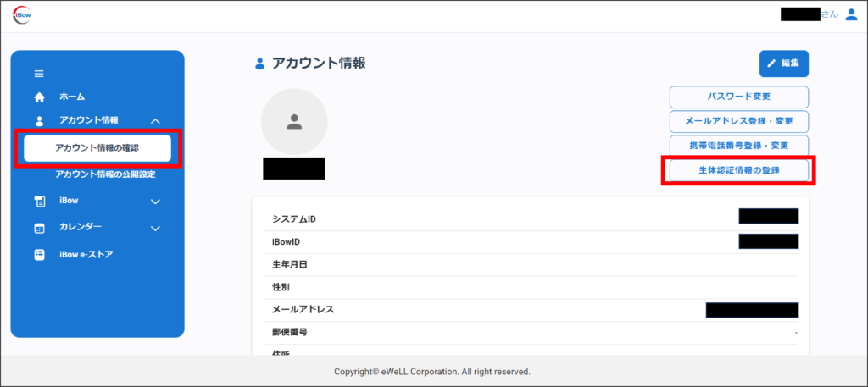This screenshot has height=387, width=868.
Task: Open the user profile icon at top right
Action: [x=851, y=14]
